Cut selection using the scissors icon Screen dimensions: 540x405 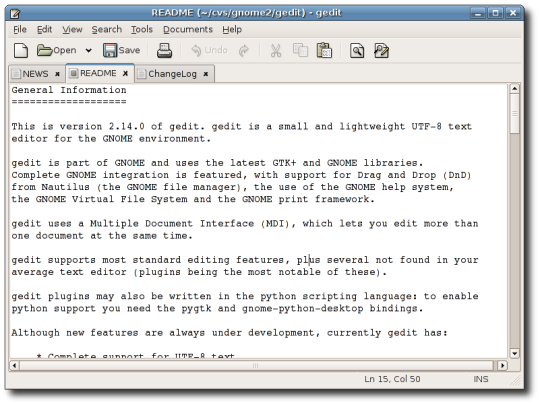click(x=276, y=51)
